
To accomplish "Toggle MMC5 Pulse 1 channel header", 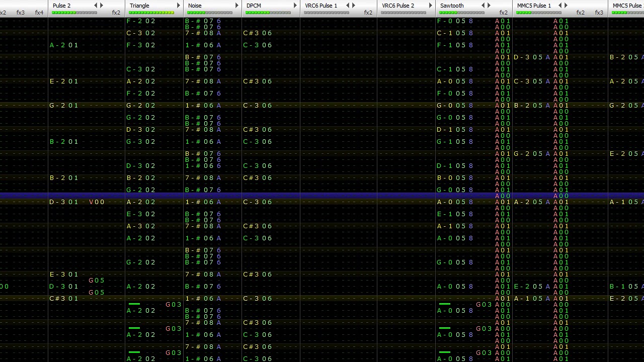I will 534,6.
